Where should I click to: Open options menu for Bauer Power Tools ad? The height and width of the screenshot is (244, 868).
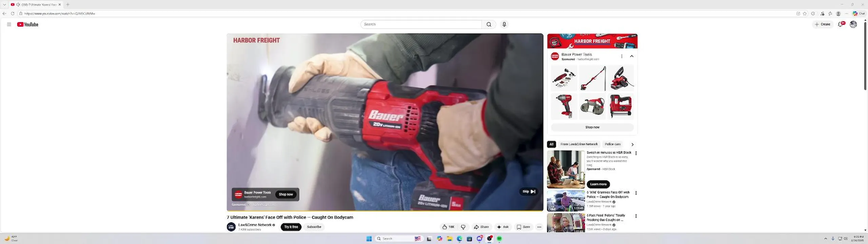[x=622, y=56]
